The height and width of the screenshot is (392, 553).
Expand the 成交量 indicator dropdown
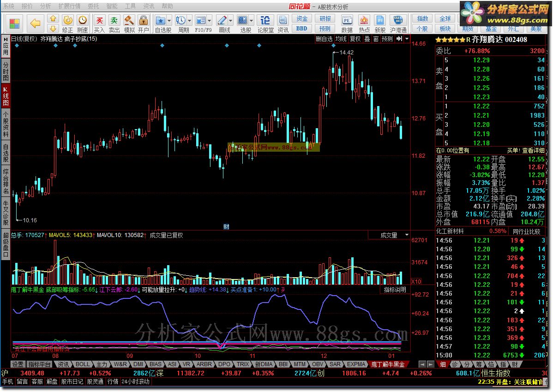tap(407, 235)
